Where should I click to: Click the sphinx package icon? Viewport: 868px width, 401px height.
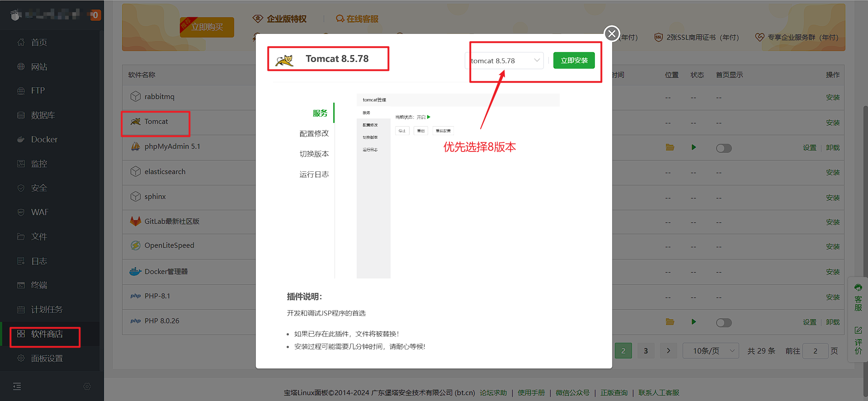(x=136, y=196)
